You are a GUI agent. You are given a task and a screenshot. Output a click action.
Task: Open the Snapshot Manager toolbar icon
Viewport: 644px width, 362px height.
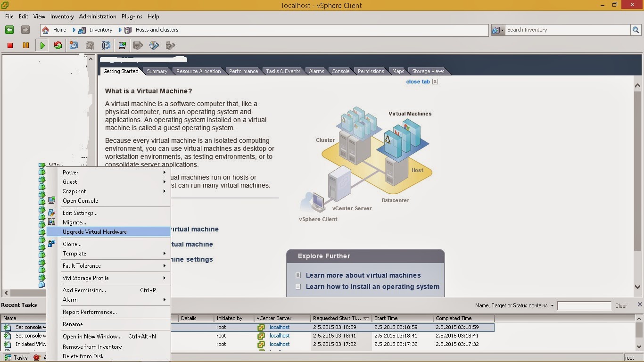click(106, 45)
